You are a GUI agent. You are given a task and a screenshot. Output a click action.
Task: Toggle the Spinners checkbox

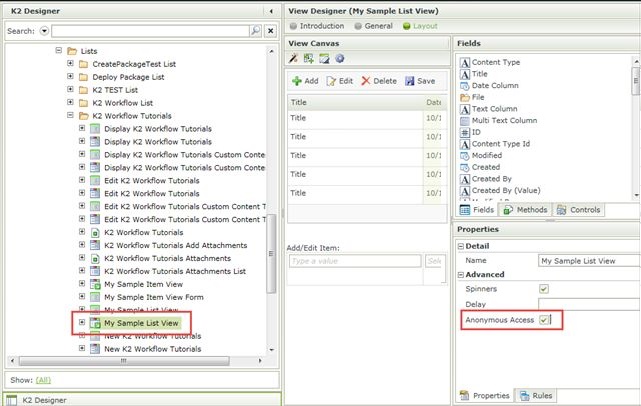click(544, 289)
